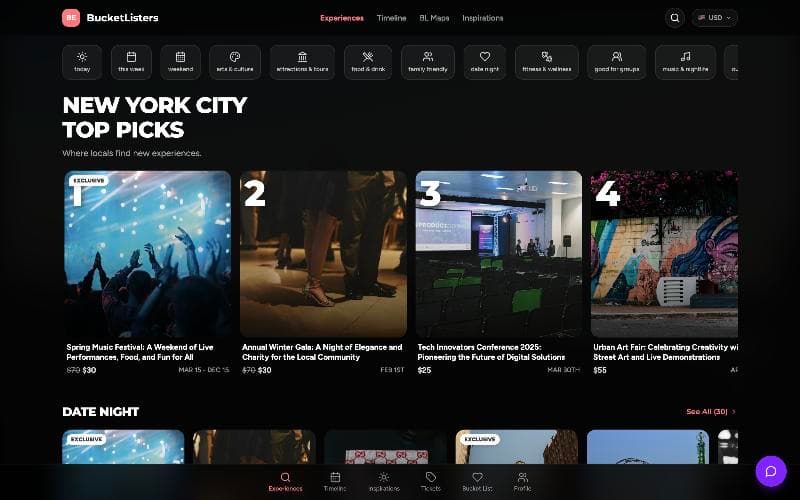Open the Tech Innovators Conference image card

[498, 254]
